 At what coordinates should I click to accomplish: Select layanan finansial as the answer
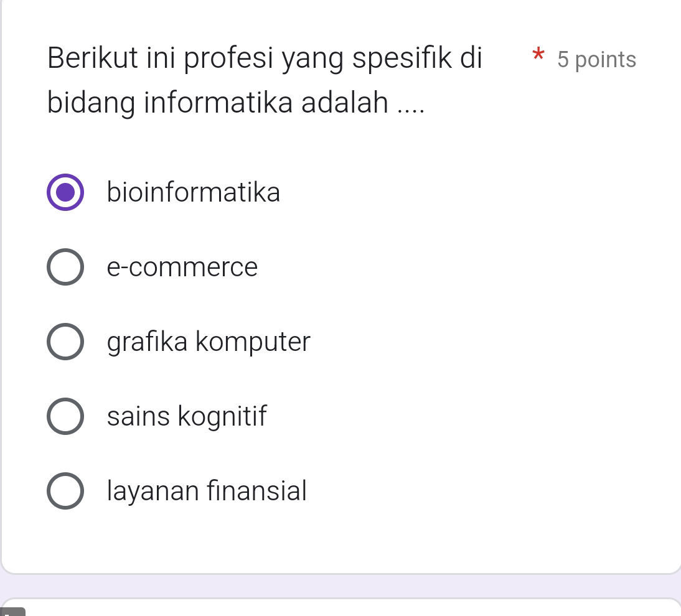tap(65, 491)
